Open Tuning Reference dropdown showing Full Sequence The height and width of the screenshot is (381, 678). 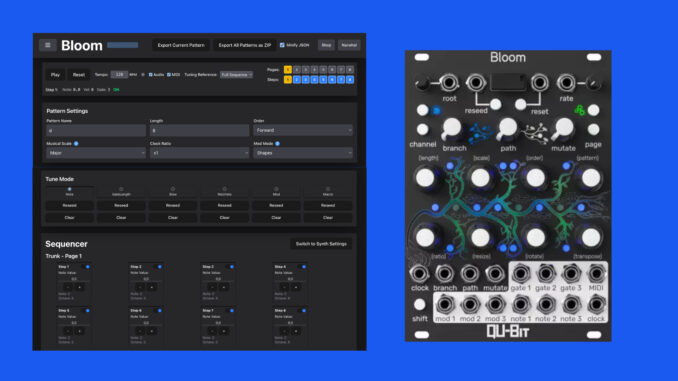point(237,75)
